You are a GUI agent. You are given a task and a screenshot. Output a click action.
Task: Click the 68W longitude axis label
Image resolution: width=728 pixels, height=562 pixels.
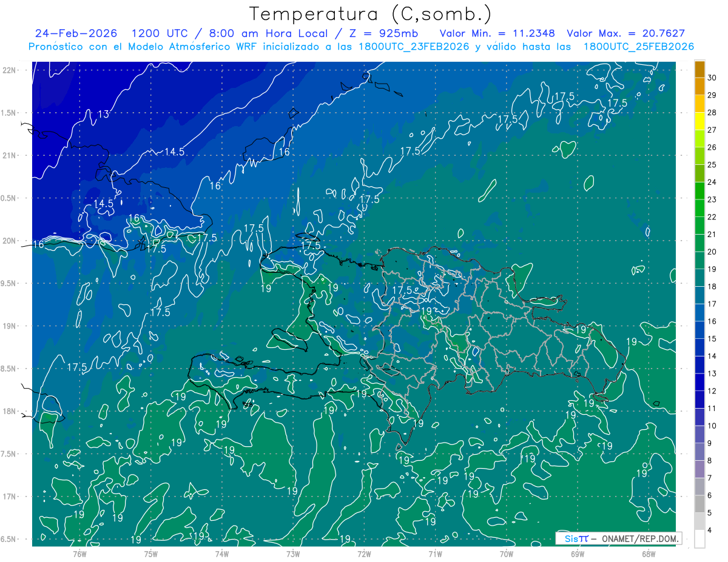pyautogui.click(x=649, y=554)
